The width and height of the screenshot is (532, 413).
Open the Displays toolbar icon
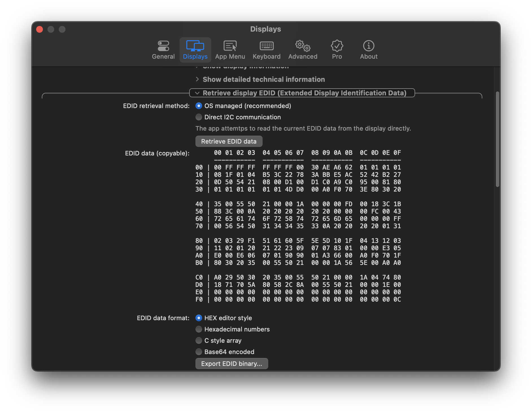195,50
